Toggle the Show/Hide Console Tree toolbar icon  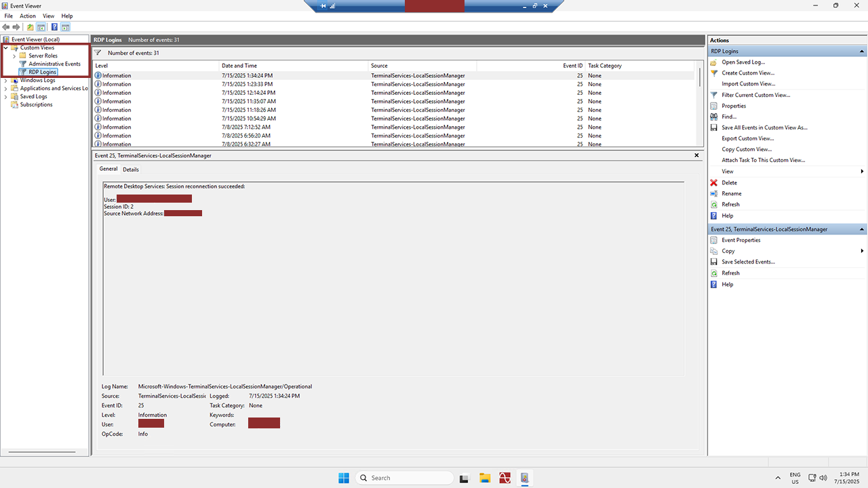coord(41,27)
